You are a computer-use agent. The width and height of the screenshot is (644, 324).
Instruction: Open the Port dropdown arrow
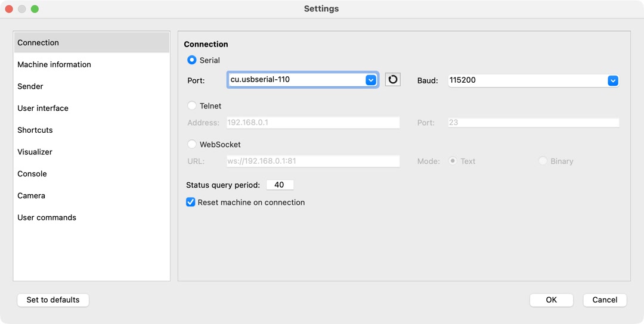371,80
